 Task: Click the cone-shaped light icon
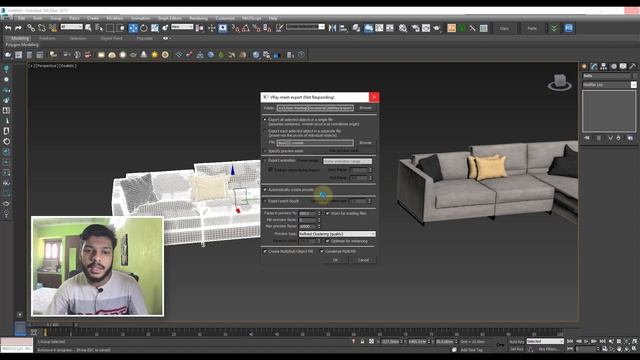click(144, 55)
